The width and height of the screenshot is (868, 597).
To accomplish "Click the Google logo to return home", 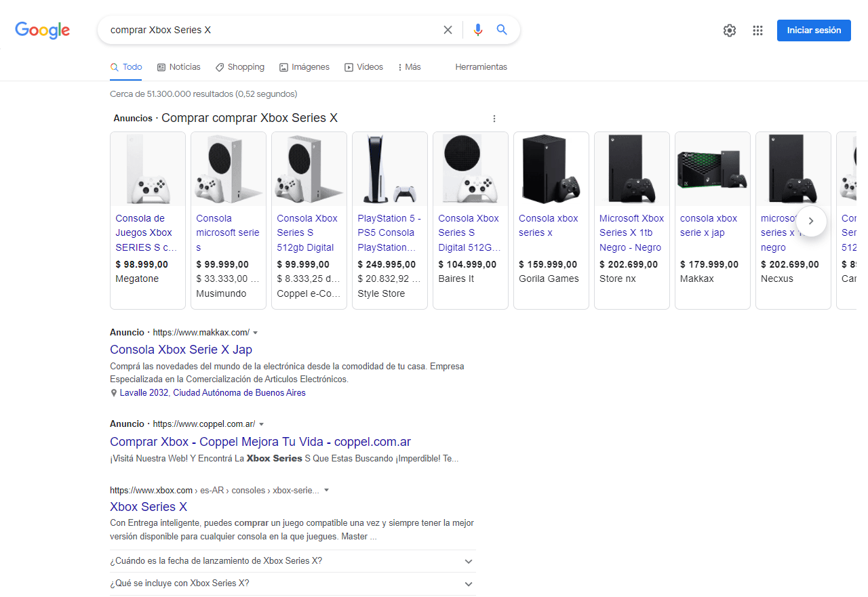I will (42, 30).
